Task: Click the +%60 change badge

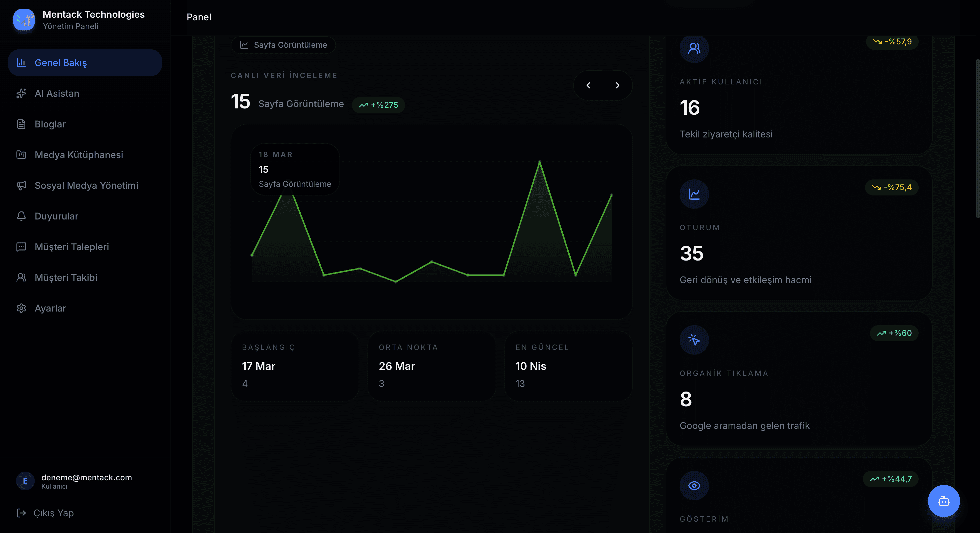Action: coord(894,333)
